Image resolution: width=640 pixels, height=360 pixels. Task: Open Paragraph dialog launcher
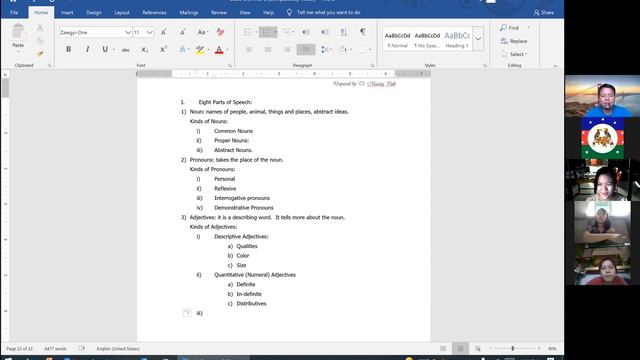pyautogui.click(x=372, y=65)
